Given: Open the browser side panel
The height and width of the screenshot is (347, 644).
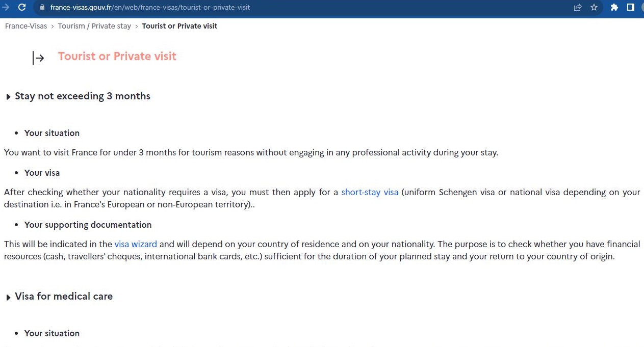Looking at the screenshot, I should point(631,7).
